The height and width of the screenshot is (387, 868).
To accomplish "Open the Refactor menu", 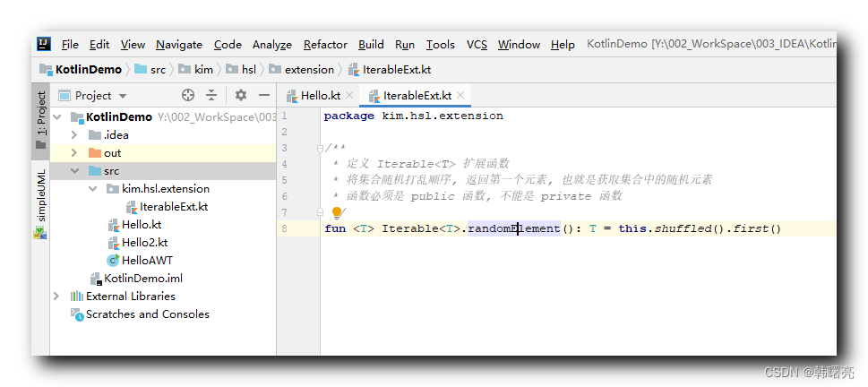I will pos(325,45).
